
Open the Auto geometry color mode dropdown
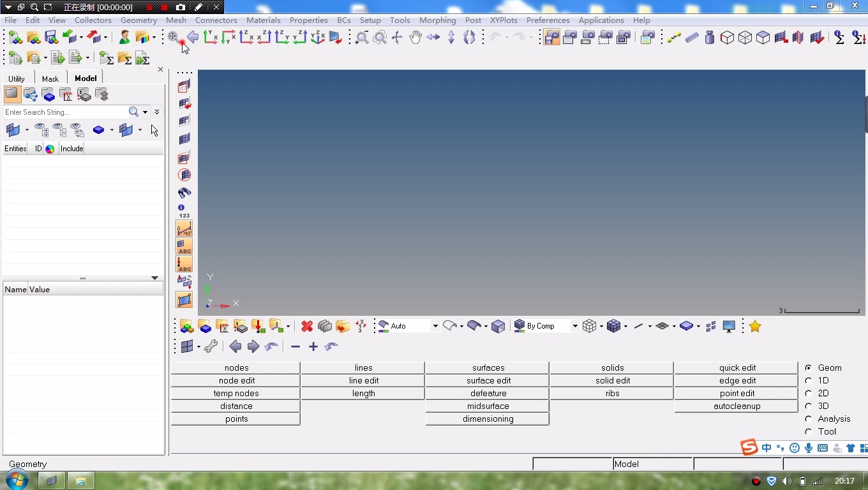tap(435, 326)
